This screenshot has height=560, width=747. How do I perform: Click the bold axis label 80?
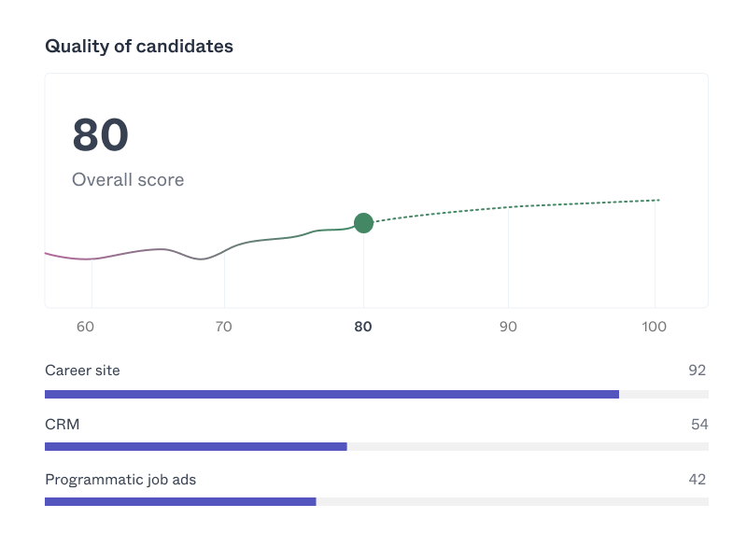click(363, 327)
